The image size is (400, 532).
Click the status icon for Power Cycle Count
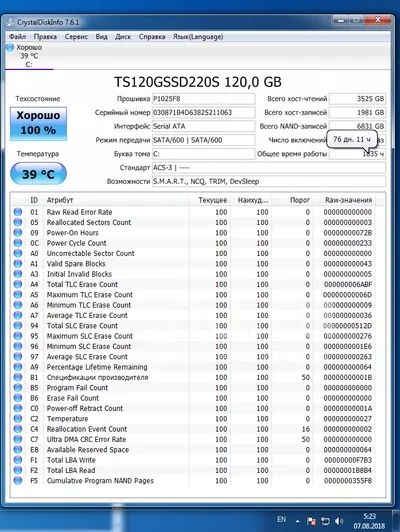(x=18, y=243)
